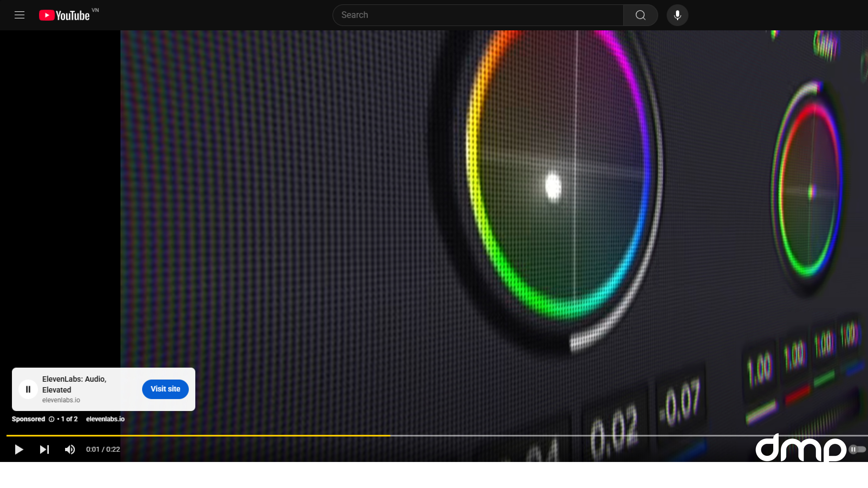The width and height of the screenshot is (868, 488).
Task: Skip to next video
Action: [44, 449]
